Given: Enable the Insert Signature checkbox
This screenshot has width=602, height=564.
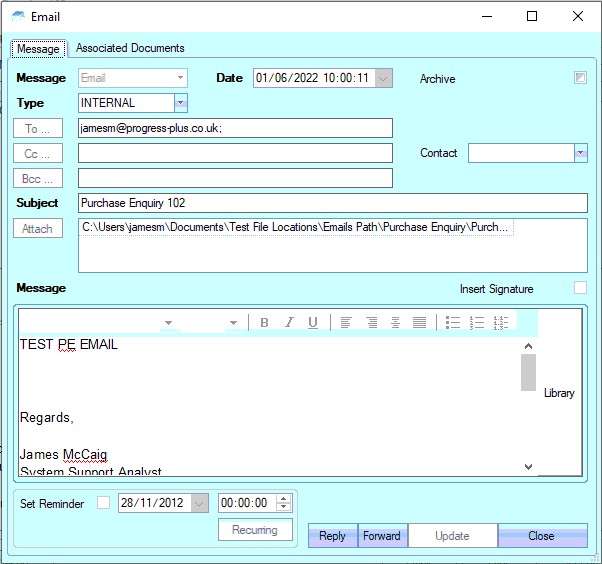Looking at the screenshot, I should [x=580, y=288].
